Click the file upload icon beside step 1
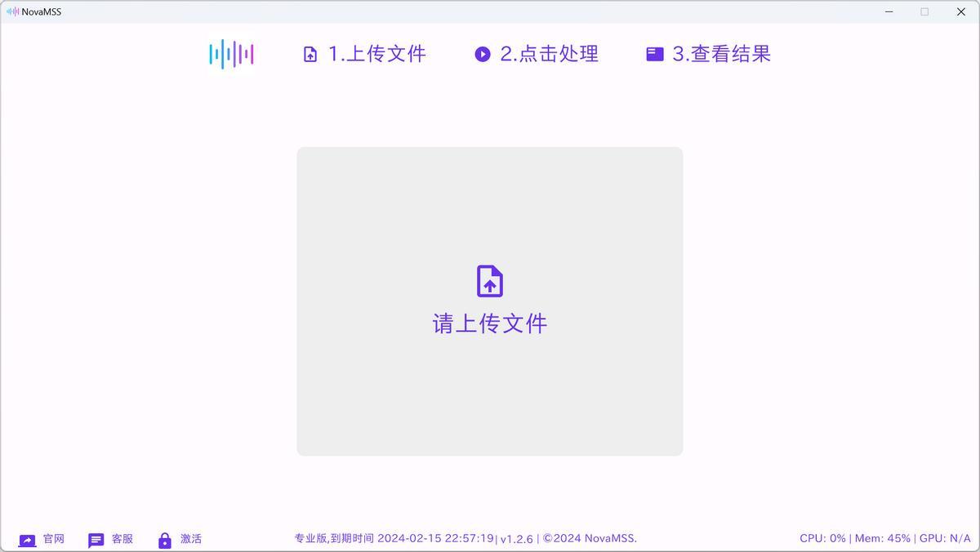 click(x=310, y=55)
